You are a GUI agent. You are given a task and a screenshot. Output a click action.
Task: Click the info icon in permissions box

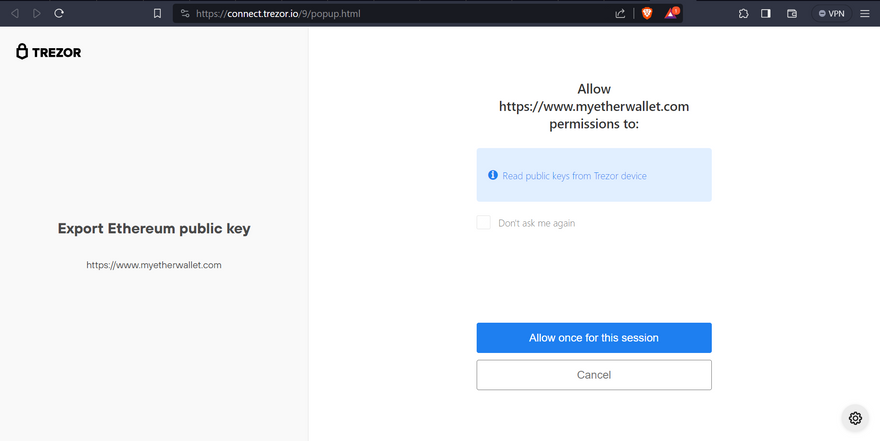[493, 175]
